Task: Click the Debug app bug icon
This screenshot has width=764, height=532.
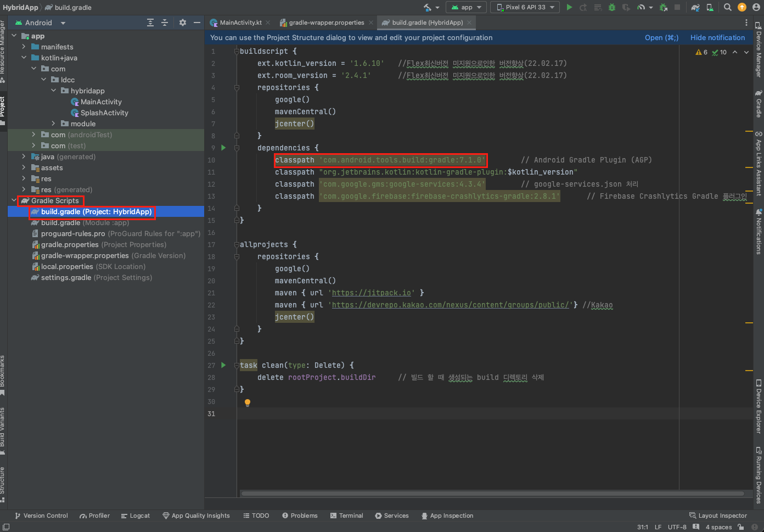Action: (612, 7)
